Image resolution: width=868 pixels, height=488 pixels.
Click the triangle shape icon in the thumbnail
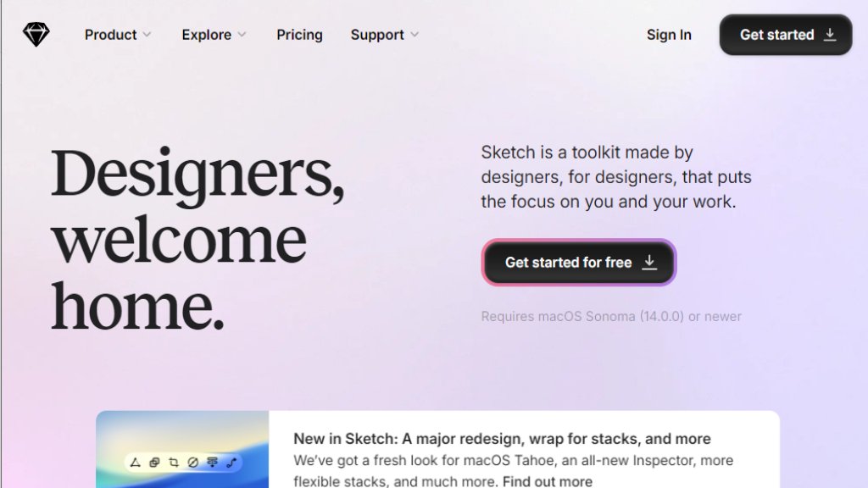(x=135, y=463)
